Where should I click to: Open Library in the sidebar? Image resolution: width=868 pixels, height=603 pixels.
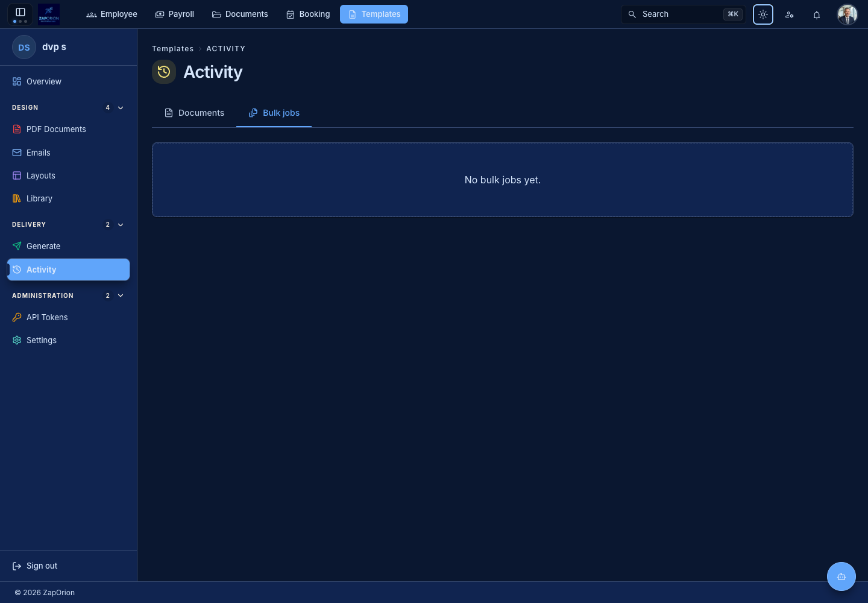[68, 198]
